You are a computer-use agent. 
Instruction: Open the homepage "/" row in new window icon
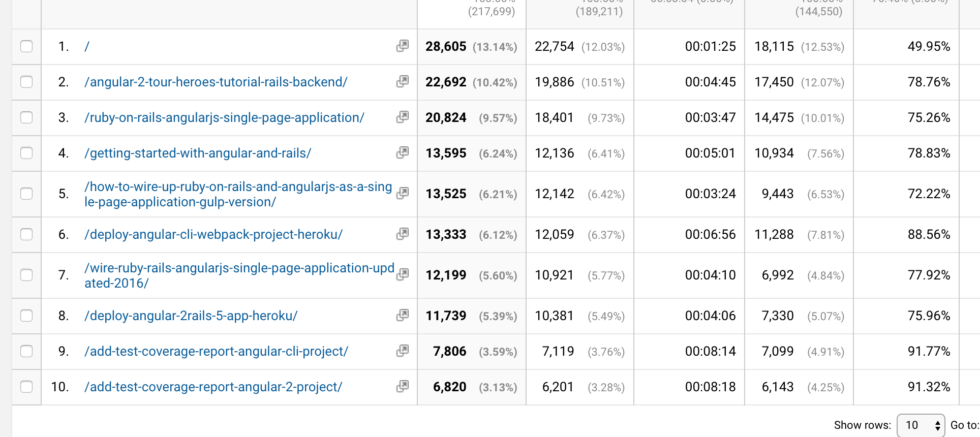point(403,46)
